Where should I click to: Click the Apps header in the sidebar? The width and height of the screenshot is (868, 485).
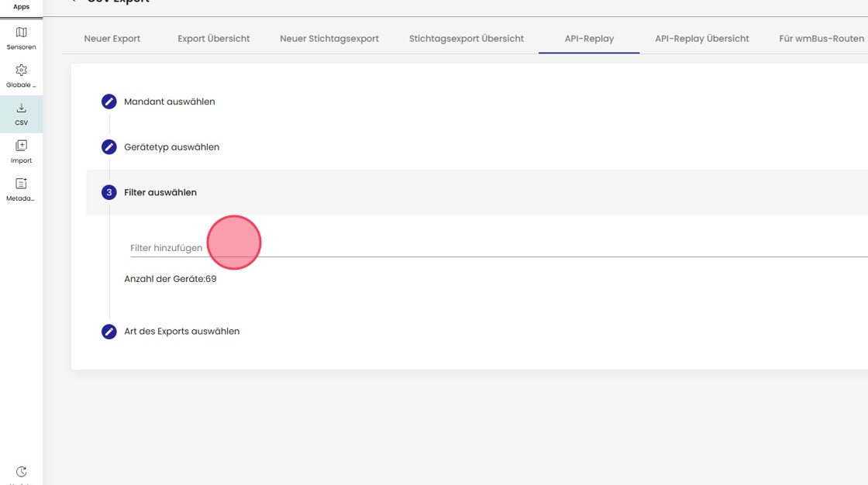21,7
